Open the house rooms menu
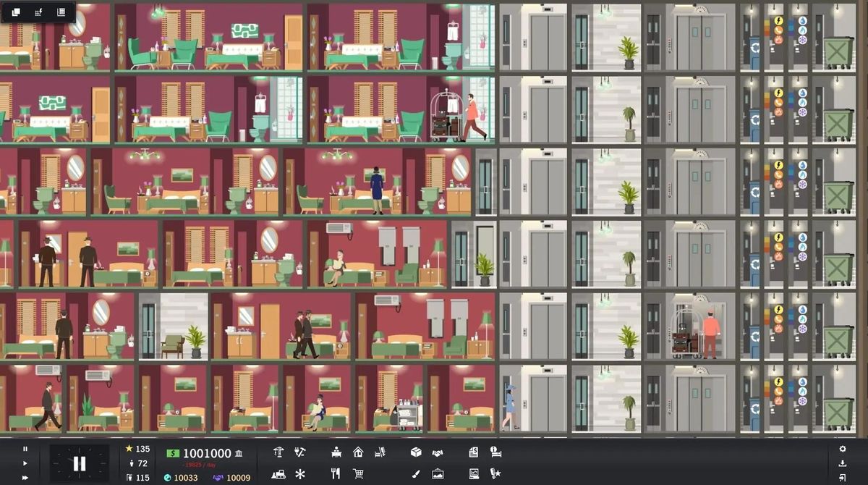 tap(358, 452)
